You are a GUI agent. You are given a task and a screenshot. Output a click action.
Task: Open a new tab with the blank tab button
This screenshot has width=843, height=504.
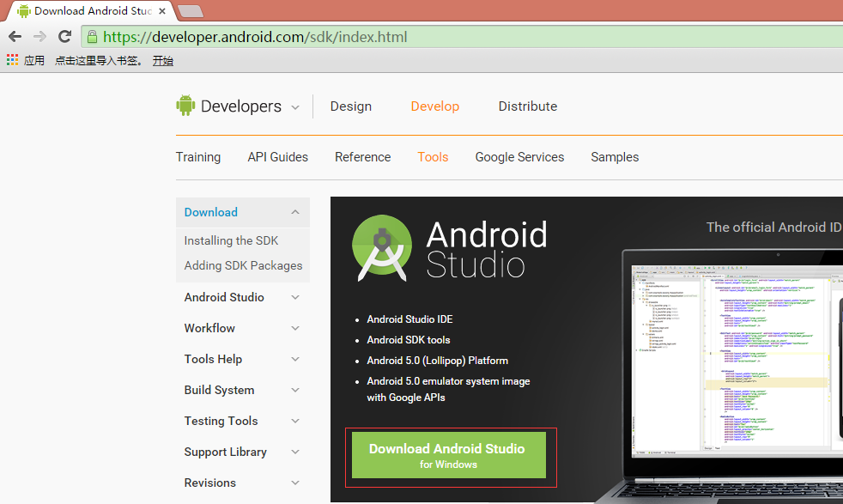[x=190, y=11]
